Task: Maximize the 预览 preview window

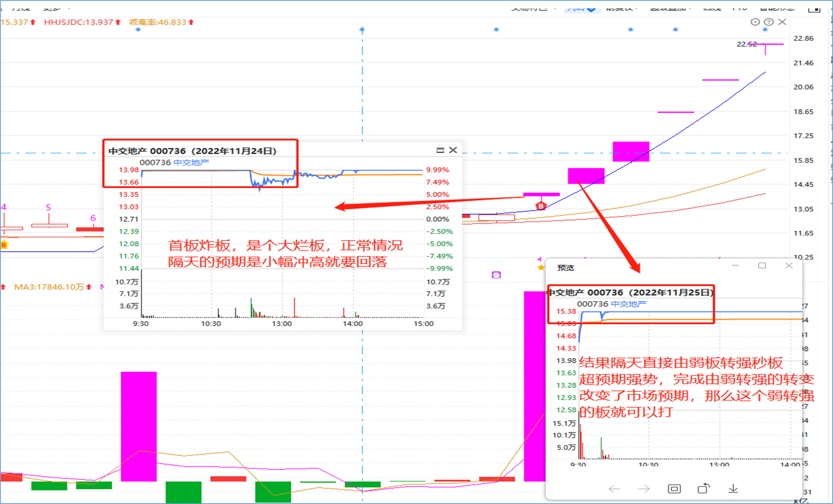Action: 762,265
